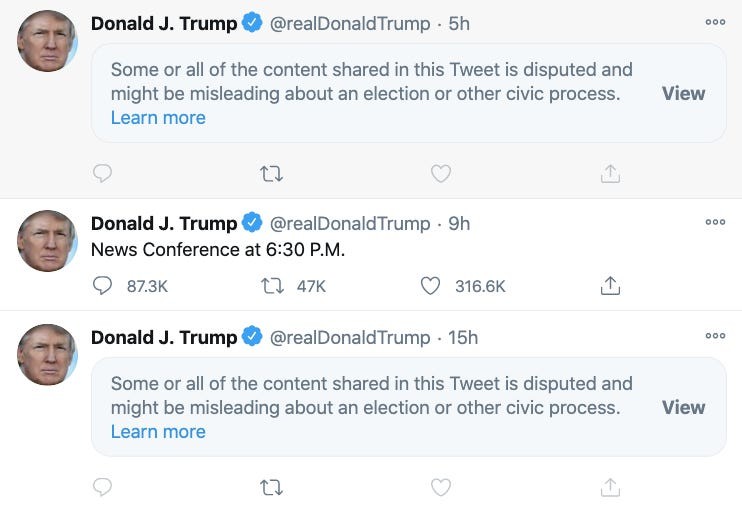
Task: Retweet the 5h disputed tweet
Action: click(271, 174)
